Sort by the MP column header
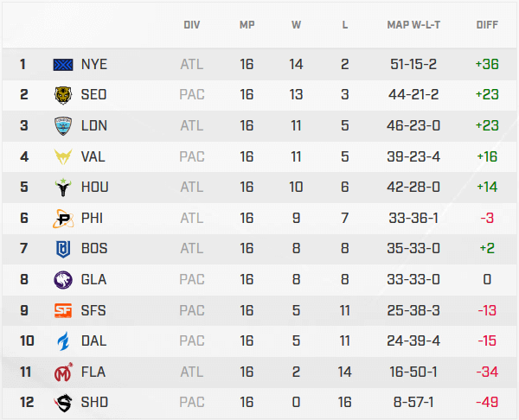Screen dimensions: 519x420 (247, 25)
